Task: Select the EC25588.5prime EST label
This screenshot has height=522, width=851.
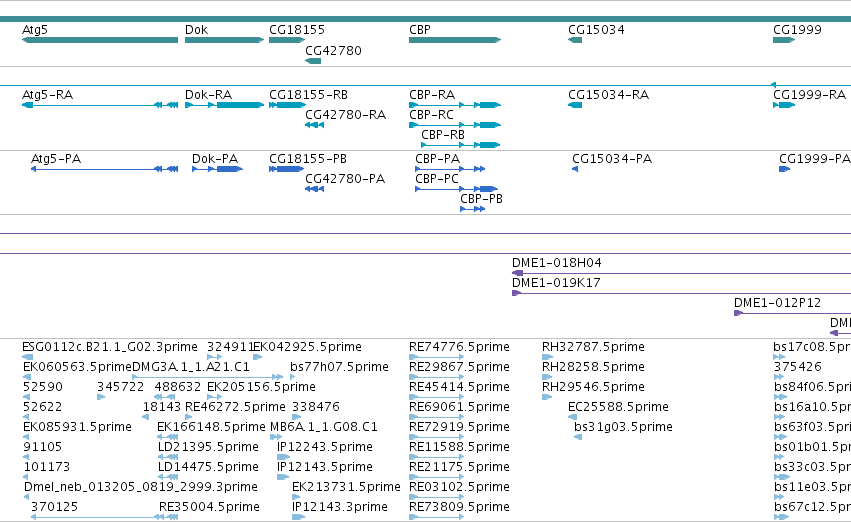Action: pos(618,407)
